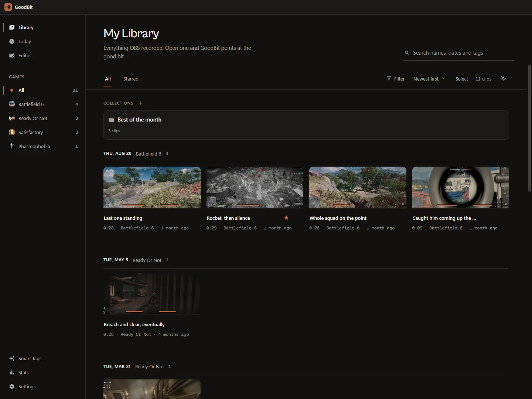Click the Best of the month folder icon

click(x=111, y=120)
